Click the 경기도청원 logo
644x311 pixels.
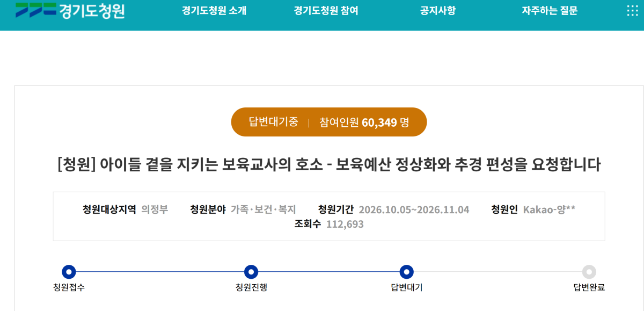click(x=70, y=10)
